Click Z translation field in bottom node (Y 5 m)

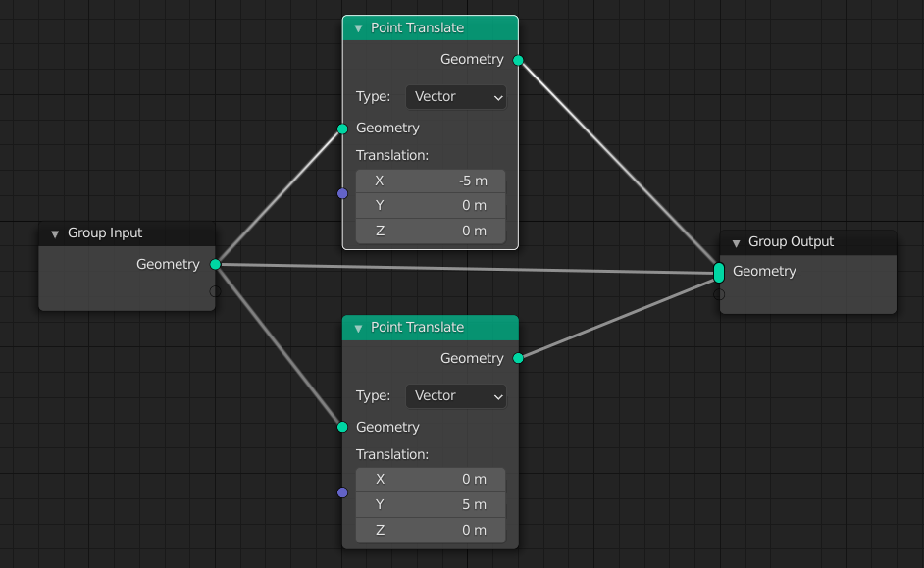pyautogui.click(x=431, y=531)
